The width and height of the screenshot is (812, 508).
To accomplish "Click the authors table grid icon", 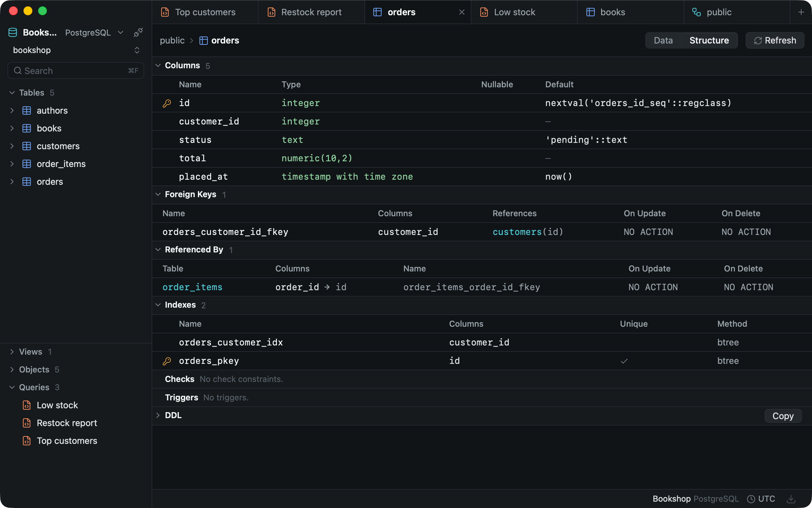I will (27, 110).
